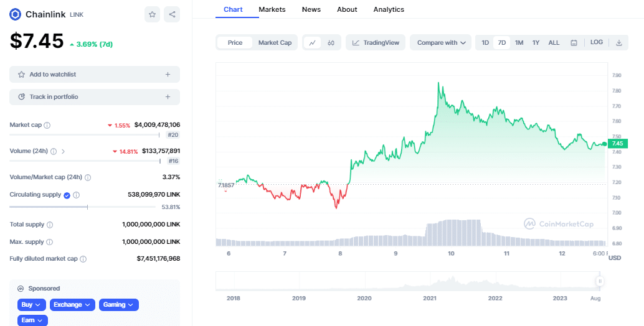The image size is (644, 326).
Task: Click the Total supply info icon
Action: click(x=50, y=225)
